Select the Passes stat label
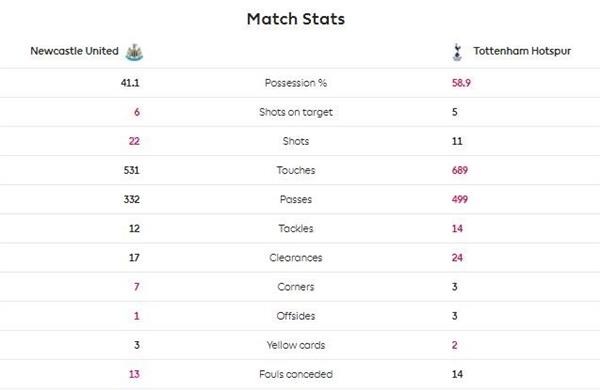600x390 pixels. [x=296, y=199]
